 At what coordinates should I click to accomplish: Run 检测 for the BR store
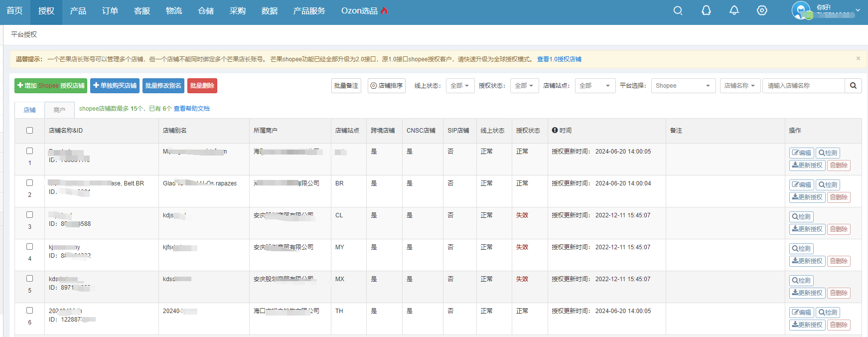[828, 185]
